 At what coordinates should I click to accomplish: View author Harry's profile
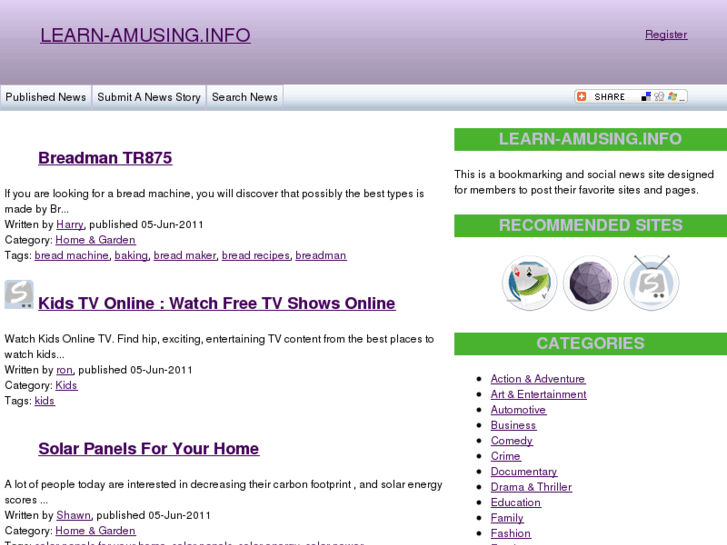pyautogui.click(x=70, y=224)
